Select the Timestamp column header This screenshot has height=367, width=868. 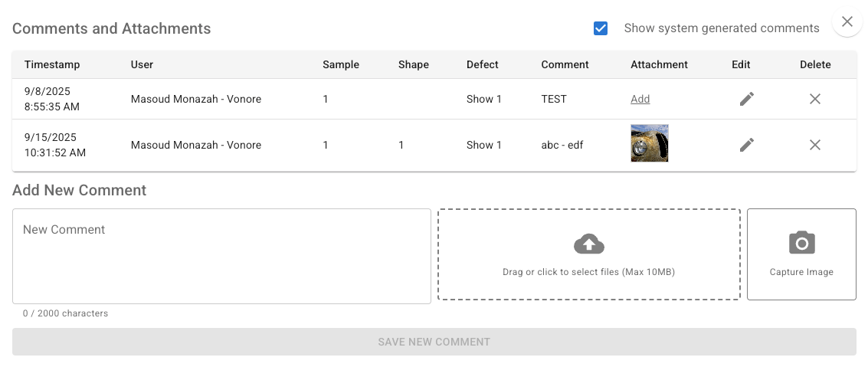(52, 65)
